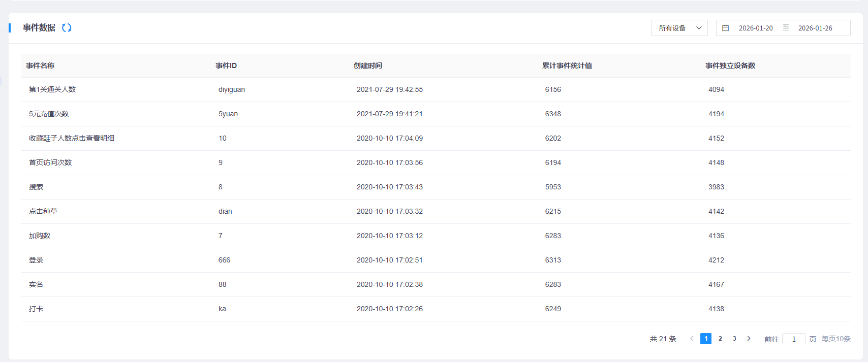Switch to pagination page 3

734,339
